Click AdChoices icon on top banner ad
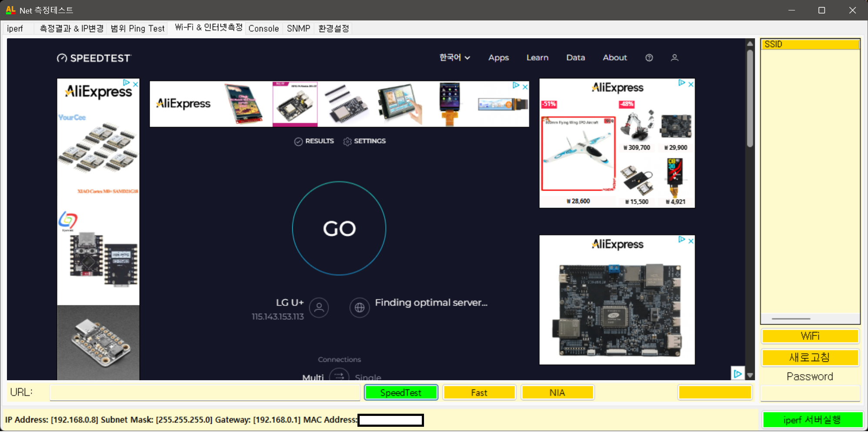The image size is (868, 432). click(x=516, y=85)
